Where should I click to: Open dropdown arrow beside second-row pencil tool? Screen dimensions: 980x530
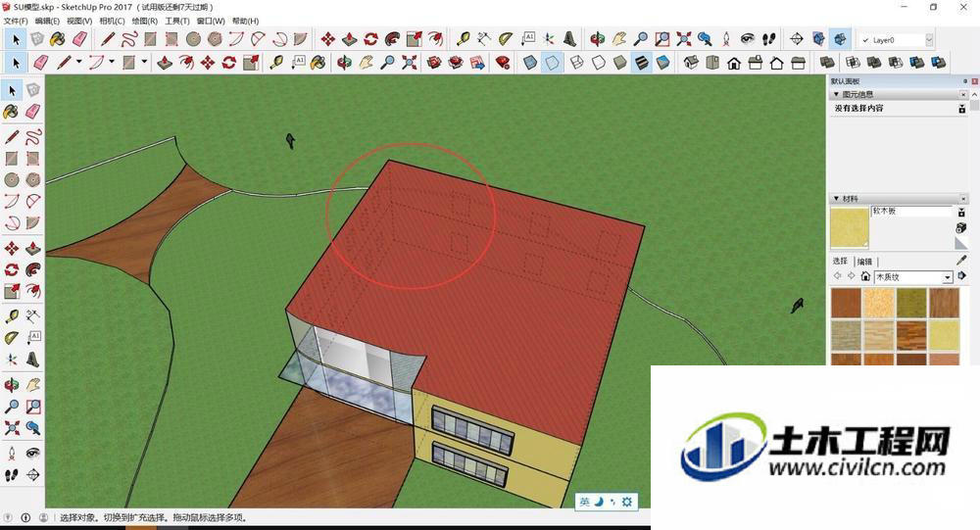78,62
